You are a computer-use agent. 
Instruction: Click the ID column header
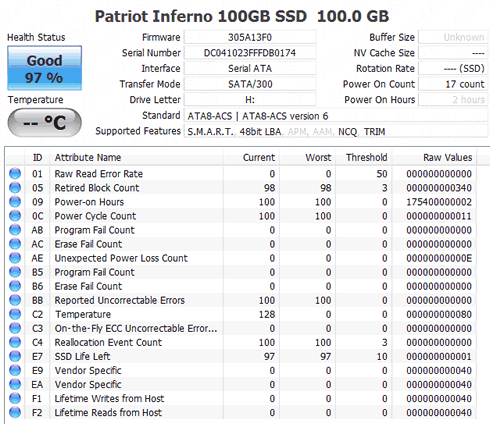pyautogui.click(x=37, y=157)
